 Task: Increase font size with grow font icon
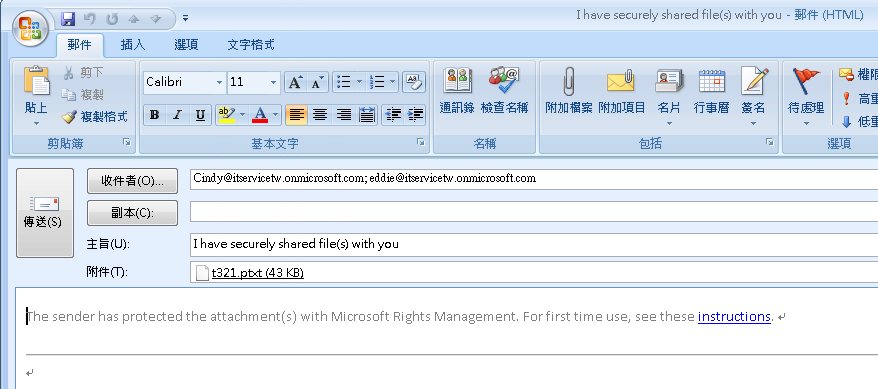(x=295, y=83)
